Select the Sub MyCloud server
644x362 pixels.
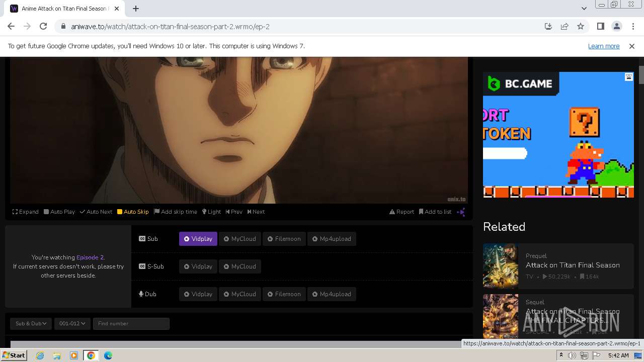[240, 239]
